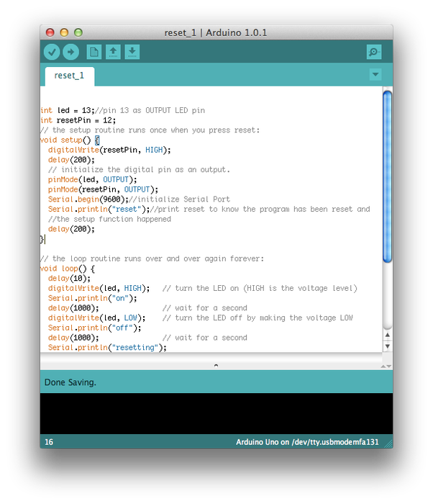The width and height of the screenshot is (433, 504).
Task: Open a sketch using the up-arrow icon
Action: tap(113, 52)
